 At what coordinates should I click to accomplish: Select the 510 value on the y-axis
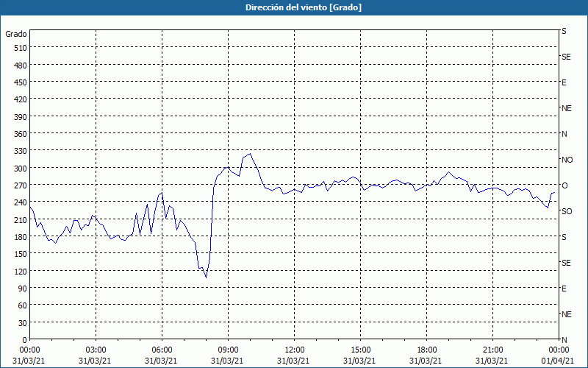(x=21, y=48)
